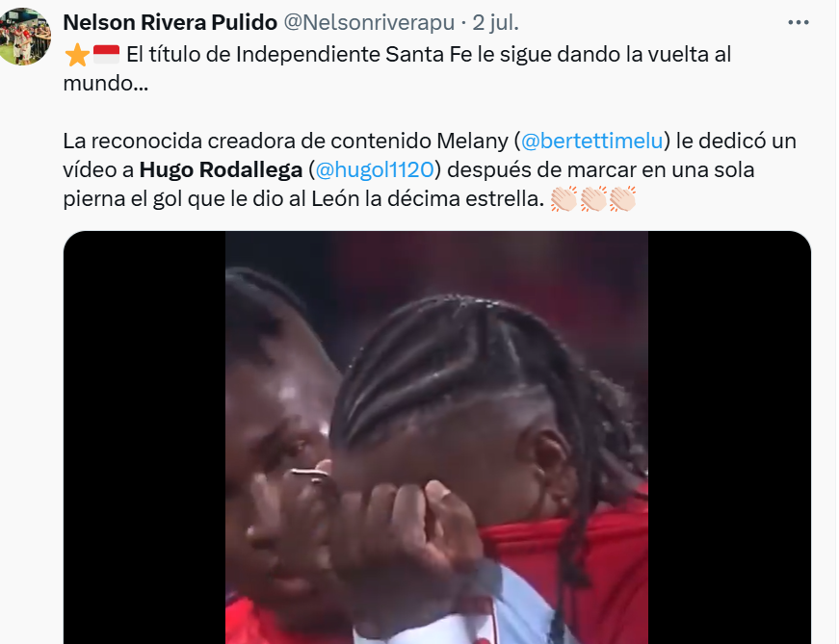Open the Nelson Rivera Pulido display name
The width and height of the screenshot is (839, 644).
pyautogui.click(x=170, y=22)
